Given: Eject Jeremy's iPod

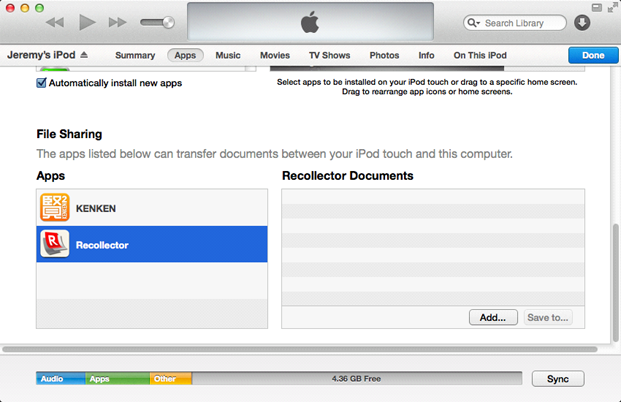Looking at the screenshot, I should coord(84,55).
